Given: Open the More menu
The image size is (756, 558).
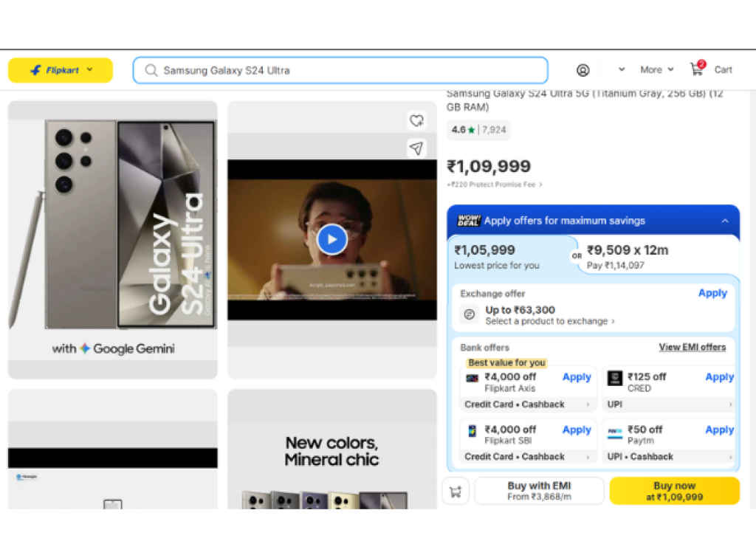Looking at the screenshot, I should tap(653, 69).
